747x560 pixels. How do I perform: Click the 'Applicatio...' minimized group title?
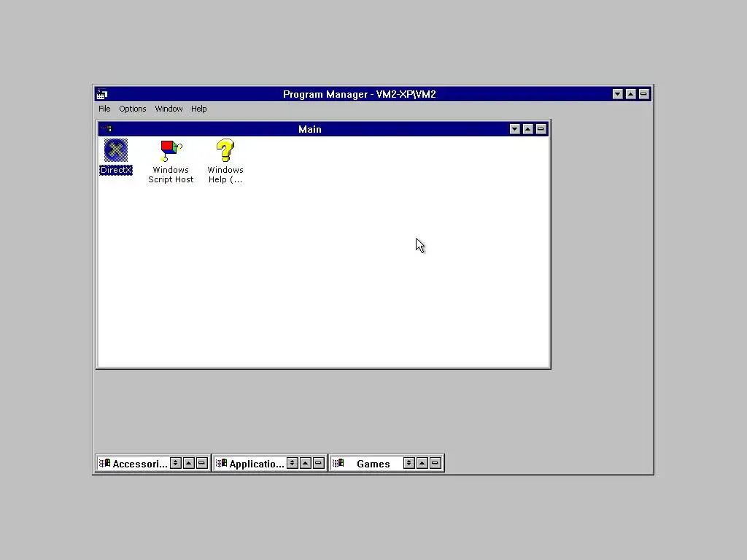(x=257, y=464)
